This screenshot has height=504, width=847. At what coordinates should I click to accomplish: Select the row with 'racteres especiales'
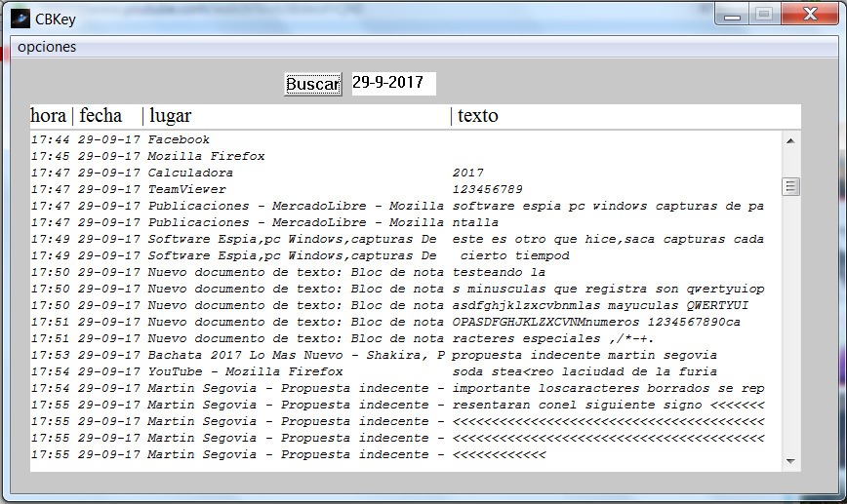(406, 339)
